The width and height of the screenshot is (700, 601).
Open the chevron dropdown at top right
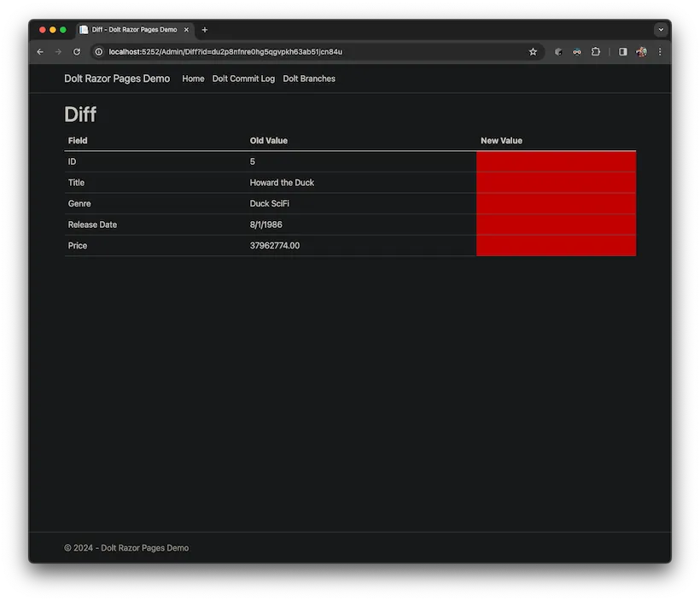660,29
